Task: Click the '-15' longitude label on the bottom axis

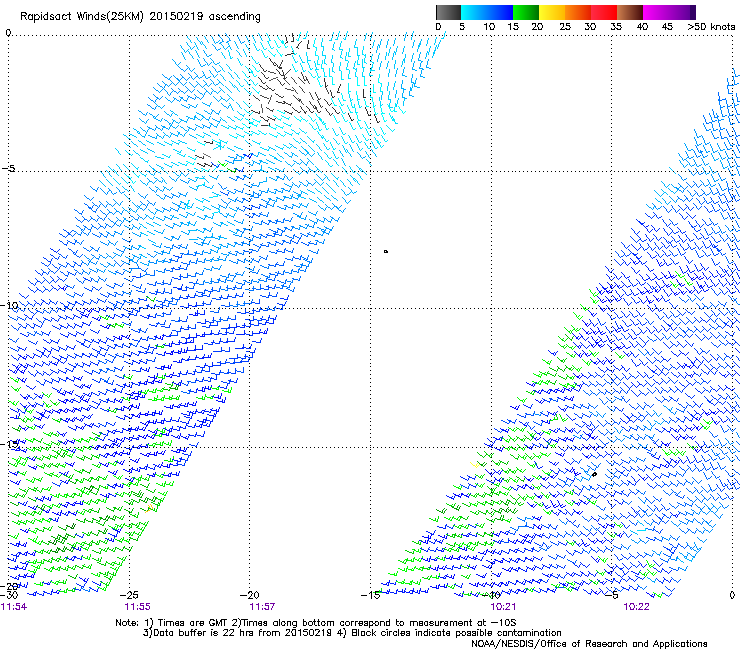Action: pos(370,595)
